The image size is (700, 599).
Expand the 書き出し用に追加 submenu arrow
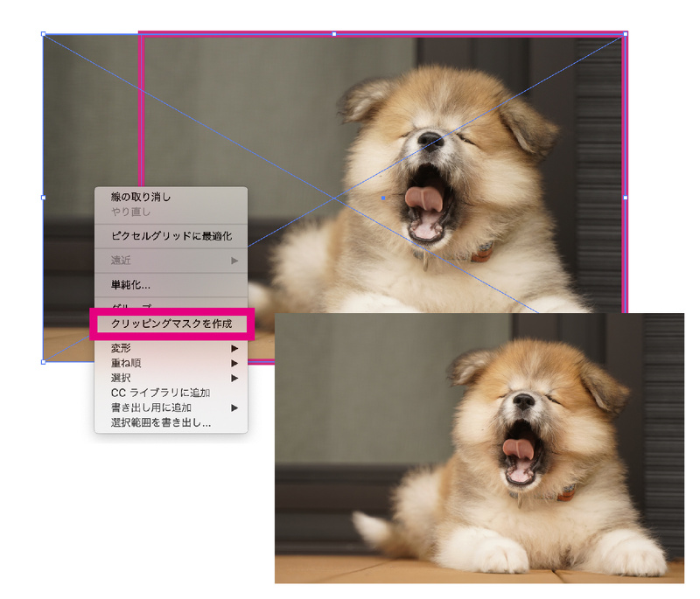(x=234, y=407)
